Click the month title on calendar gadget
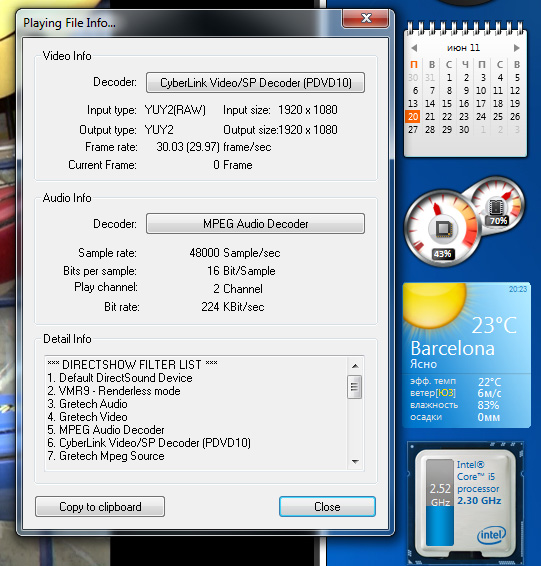 tap(463, 48)
